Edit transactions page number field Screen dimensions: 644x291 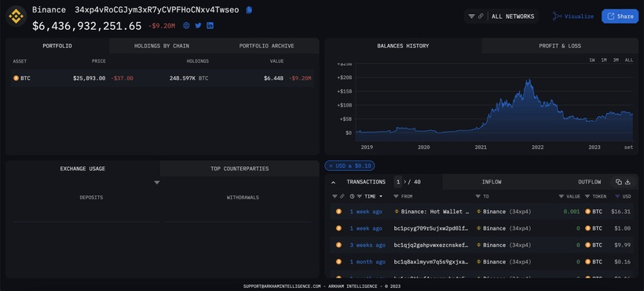click(x=398, y=182)
